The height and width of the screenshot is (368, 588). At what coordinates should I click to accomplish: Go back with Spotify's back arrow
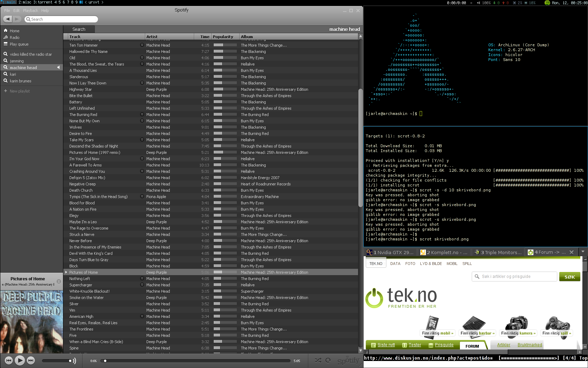point(8,19)
